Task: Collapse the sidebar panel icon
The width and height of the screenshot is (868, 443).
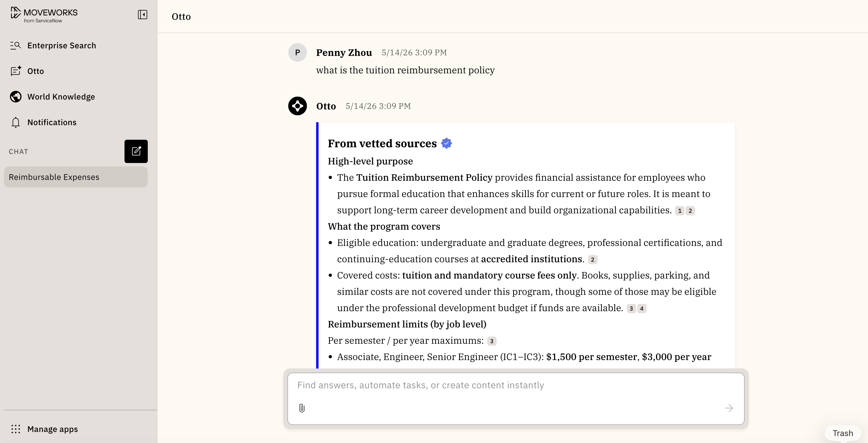Action: [x=143, y=15]
